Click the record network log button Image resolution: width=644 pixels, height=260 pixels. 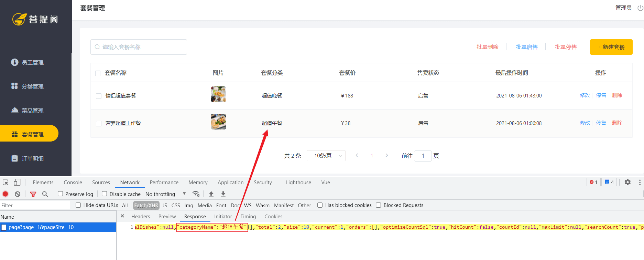pyautogui.click(x=6, y=194)
